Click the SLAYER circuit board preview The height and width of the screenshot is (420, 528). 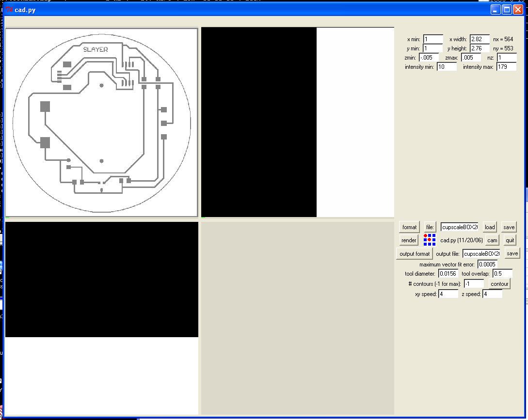102,123
